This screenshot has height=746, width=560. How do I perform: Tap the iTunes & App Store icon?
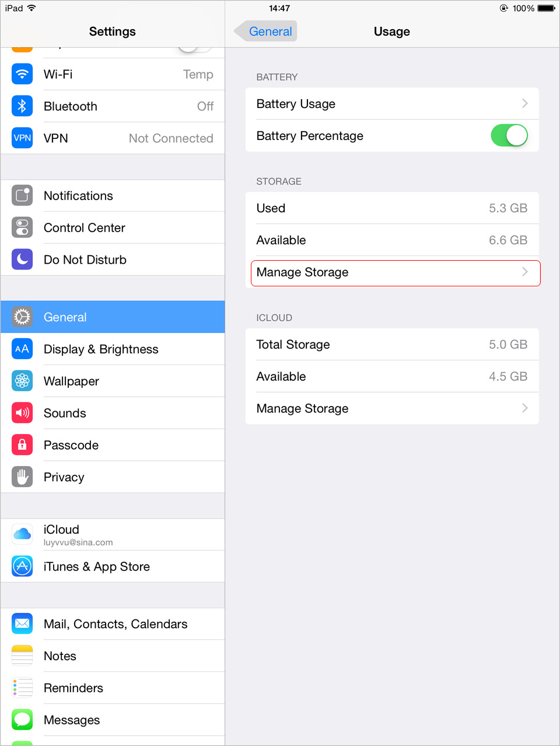pyautogui.click(x=22, y=566)
